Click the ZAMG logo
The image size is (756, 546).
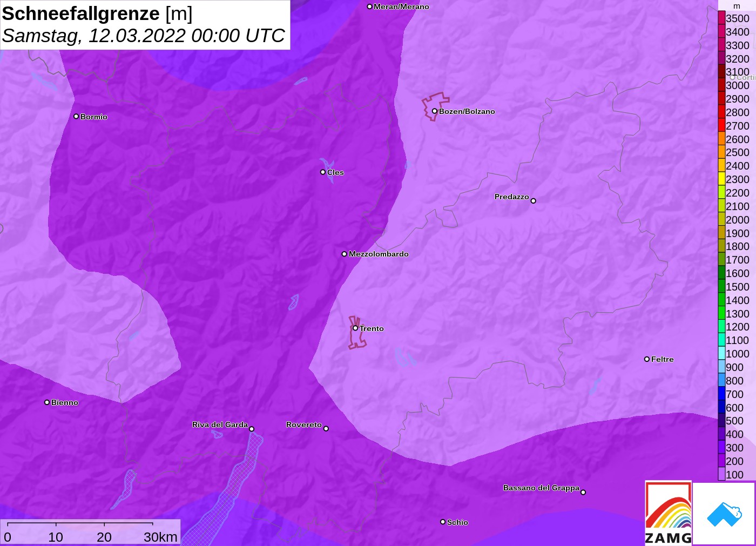click(x=668, y=513)
